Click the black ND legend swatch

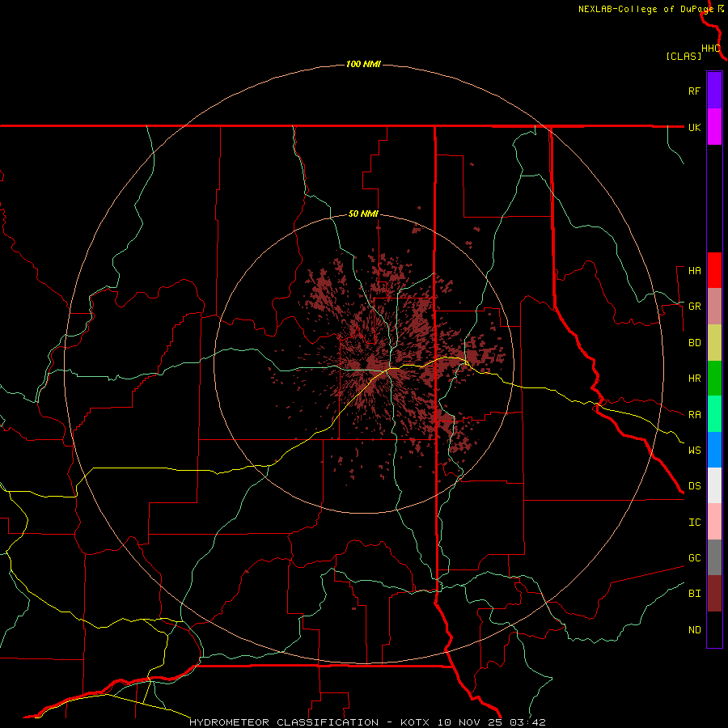[x=714, y=629]
